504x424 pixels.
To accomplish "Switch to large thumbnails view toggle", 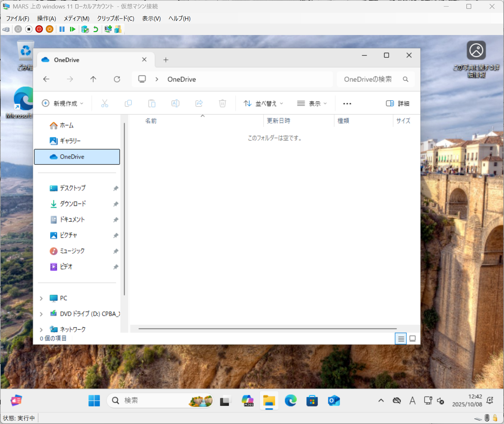I will 412,339.
